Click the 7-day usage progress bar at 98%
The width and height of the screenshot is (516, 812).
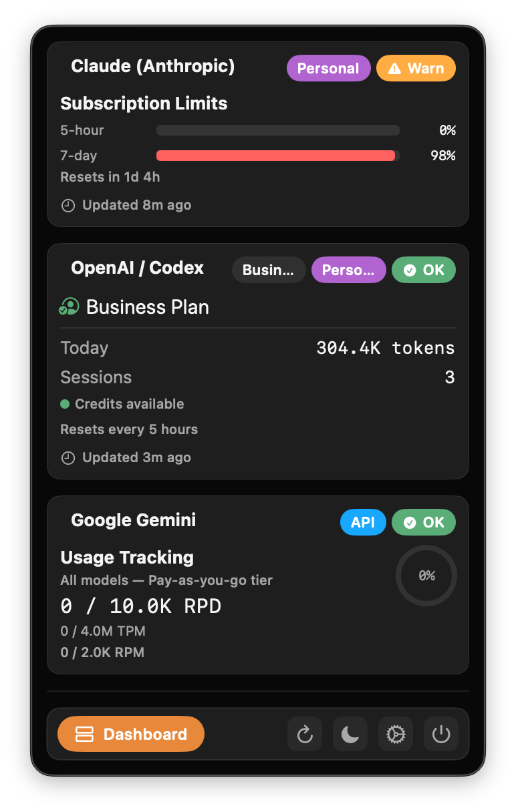tap(277, 155)
